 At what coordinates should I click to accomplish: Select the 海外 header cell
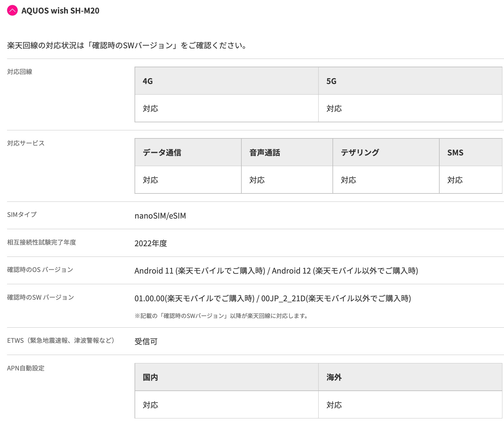(410, 377)
